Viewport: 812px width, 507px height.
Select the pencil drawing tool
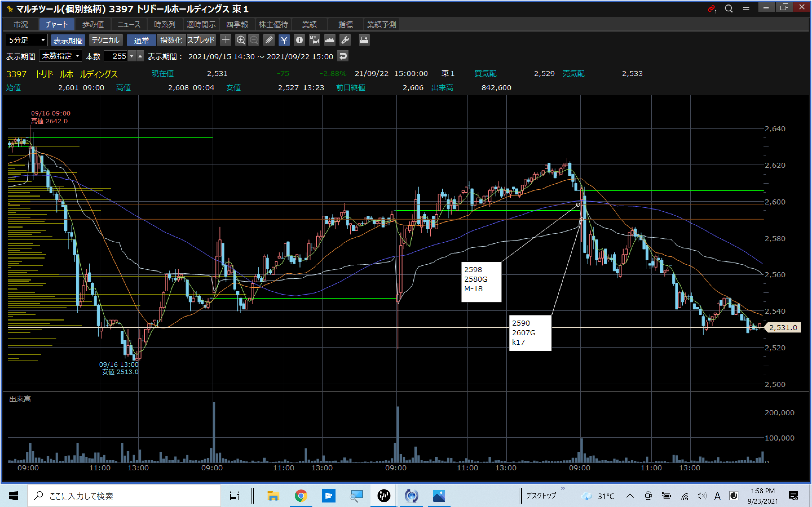coord(269,40)
